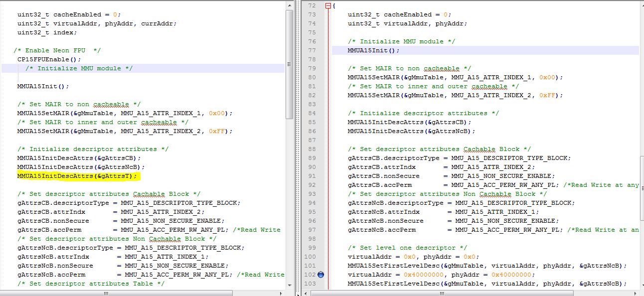Click 'uint32_t index;' declaration in left pane
This screenshot has height=296, width=644.
pos(47,32)
